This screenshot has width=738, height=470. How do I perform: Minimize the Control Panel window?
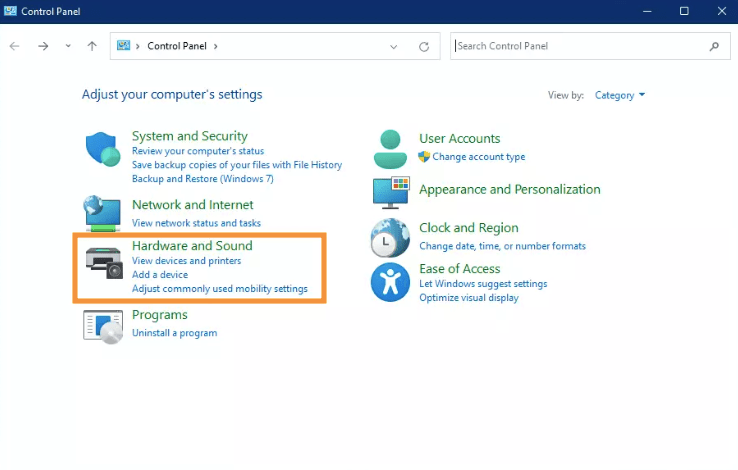(x=647, y=11)
